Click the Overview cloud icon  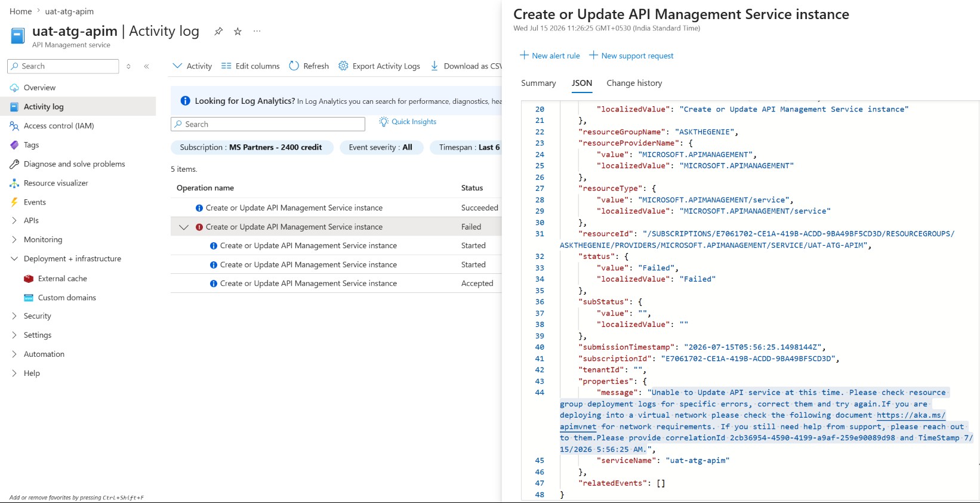tap(14, 88)
